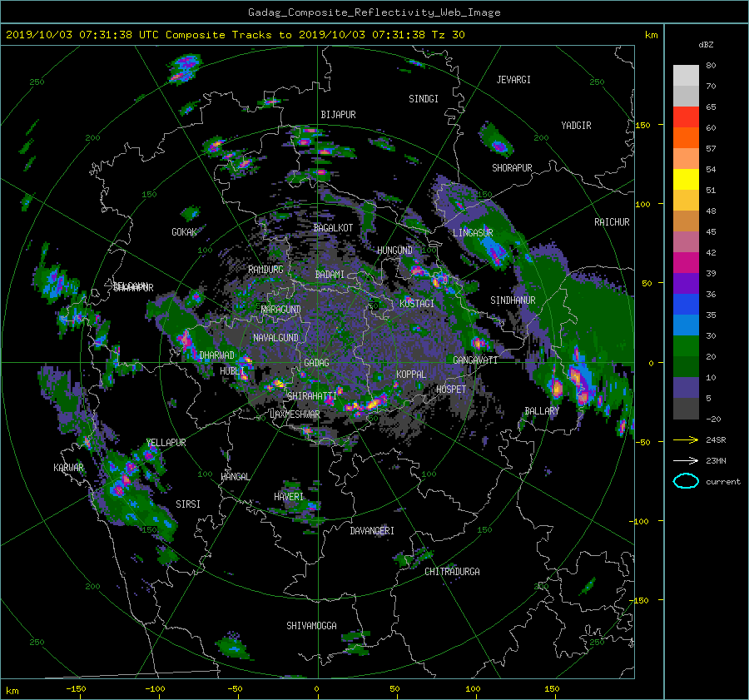Click the GADAG radar site label

pyautogui.click(x=316, y=363)
